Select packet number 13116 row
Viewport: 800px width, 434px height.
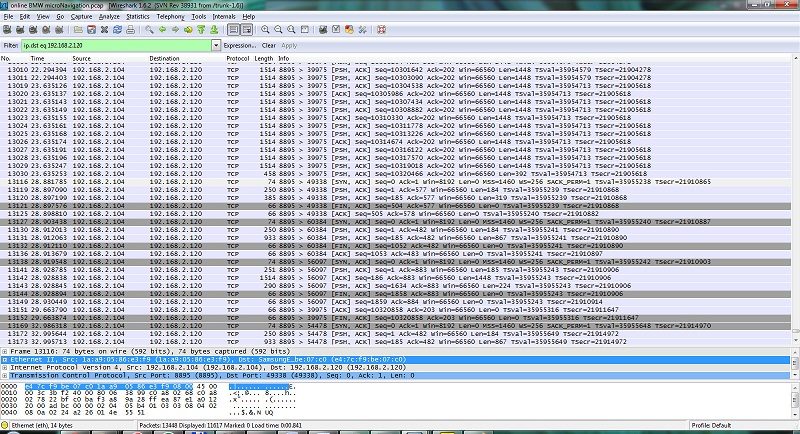(x=395, y=182)
